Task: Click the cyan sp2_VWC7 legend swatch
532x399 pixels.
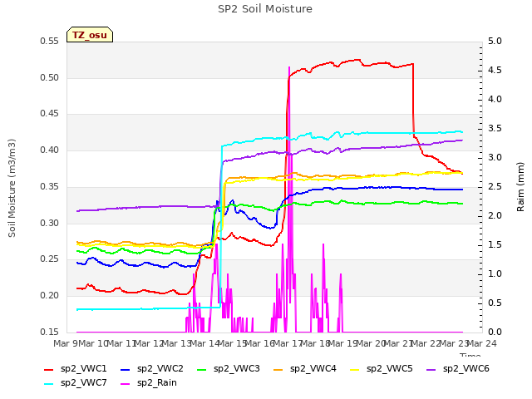Action: click(49, 384)
